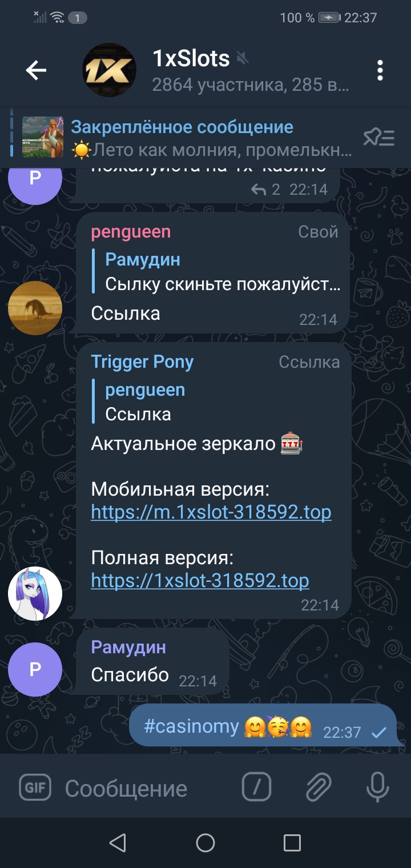
Task: Tap the Android home circle button
Action: 205,842
